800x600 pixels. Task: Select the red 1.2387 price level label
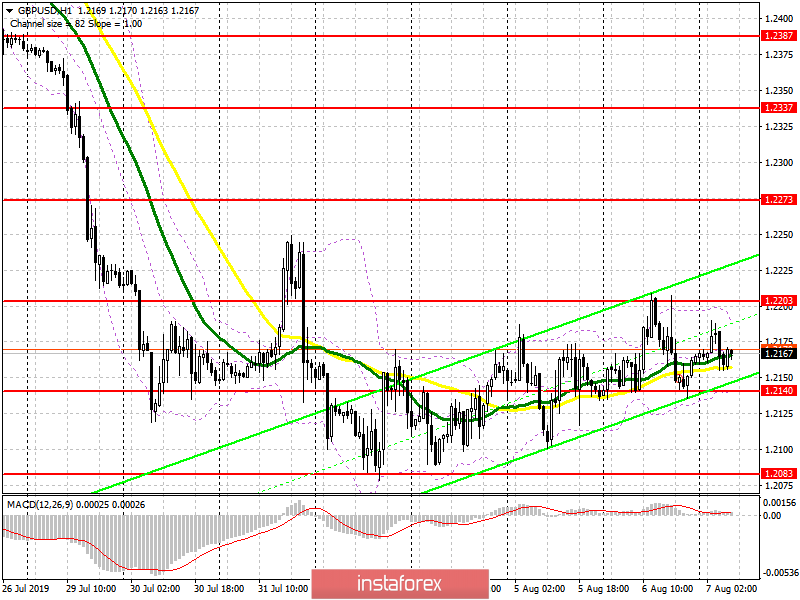778,36
